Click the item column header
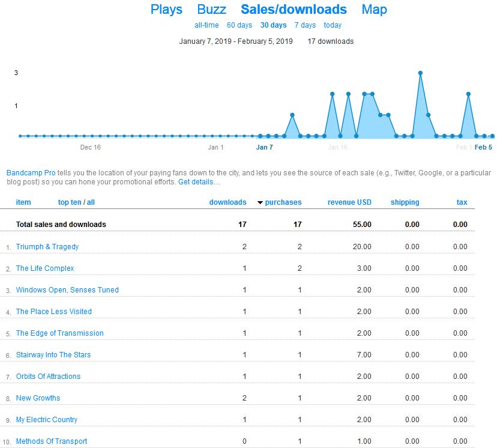 point(23,202)
